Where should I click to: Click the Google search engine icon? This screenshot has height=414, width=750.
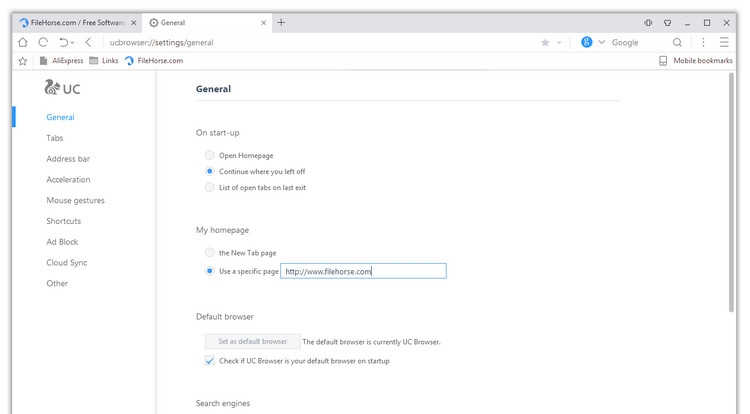coord(586,42)
